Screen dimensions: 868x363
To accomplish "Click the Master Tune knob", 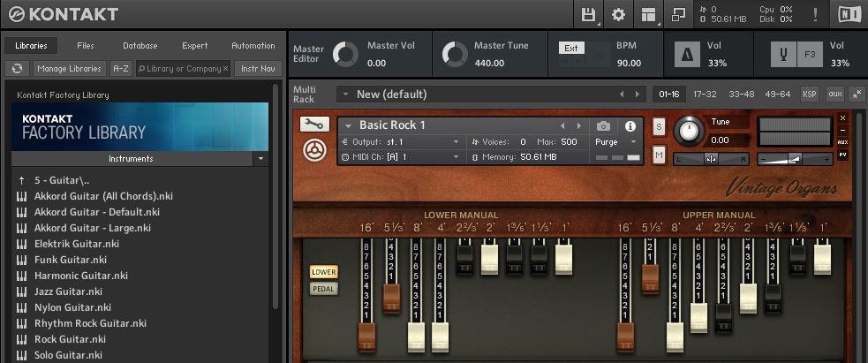I will pos(455,54).
